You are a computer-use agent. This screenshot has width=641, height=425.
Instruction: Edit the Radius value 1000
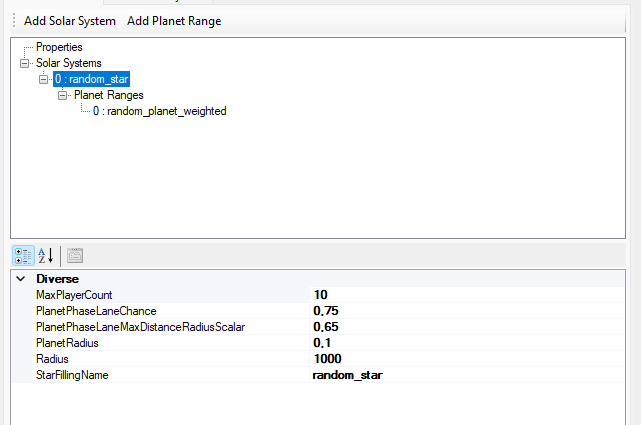coord(467,358)
